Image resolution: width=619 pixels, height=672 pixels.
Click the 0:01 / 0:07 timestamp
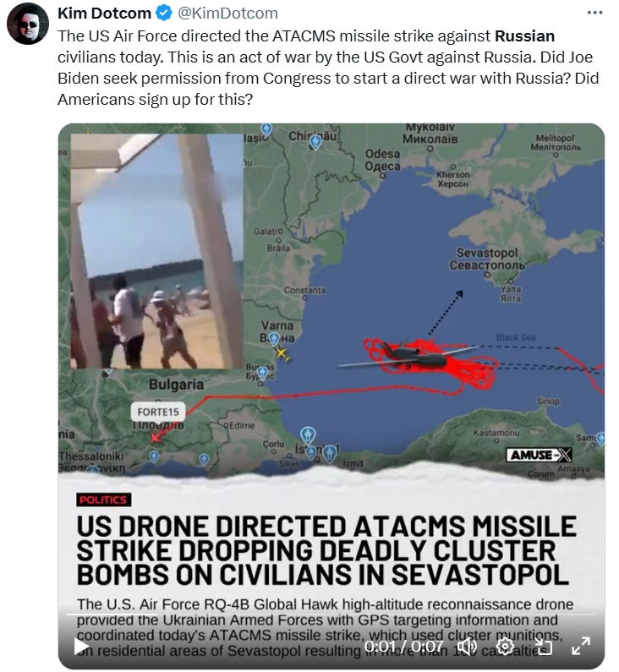click(404, 647)
